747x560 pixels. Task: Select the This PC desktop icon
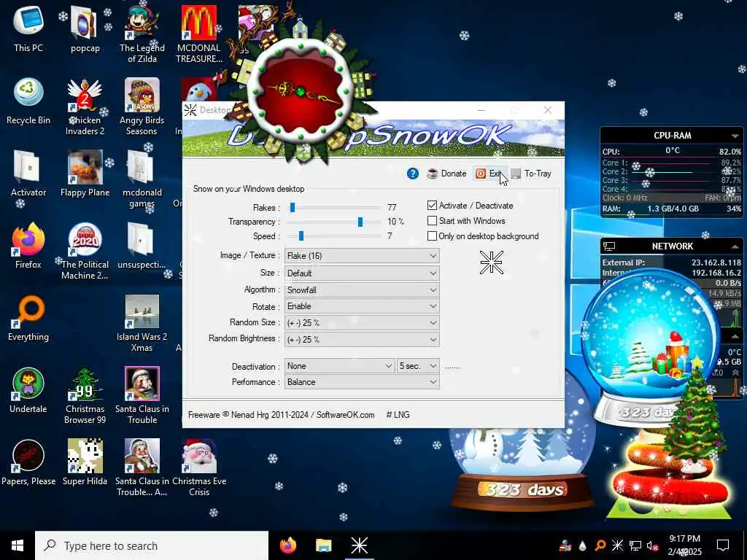(x=28, y=29)
